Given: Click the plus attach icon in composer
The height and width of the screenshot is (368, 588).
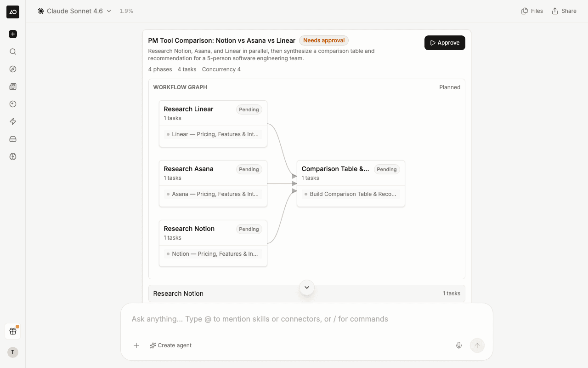Looking at the screenshot, I should pyautogui.click(x=136, y=345).
